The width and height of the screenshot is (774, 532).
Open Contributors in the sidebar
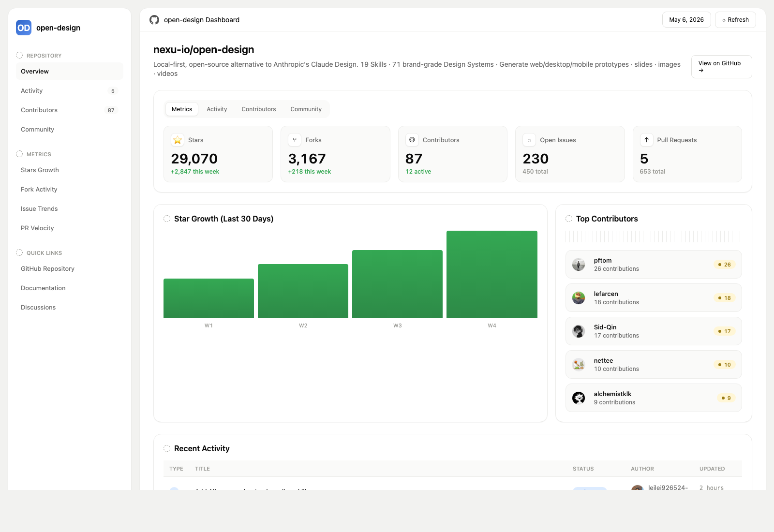click(x=70, y=110)
